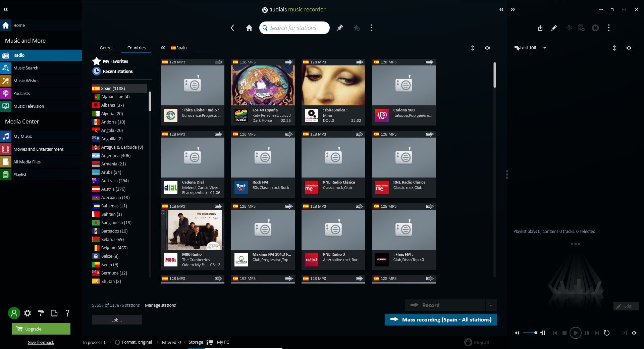Open settings gear icon
Screen dimensions: 644x349
tap(28, 313)
